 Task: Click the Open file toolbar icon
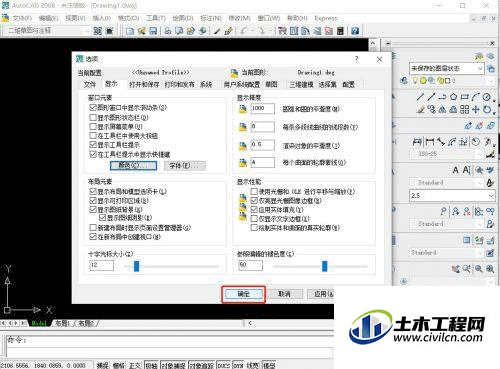point(142,31)
